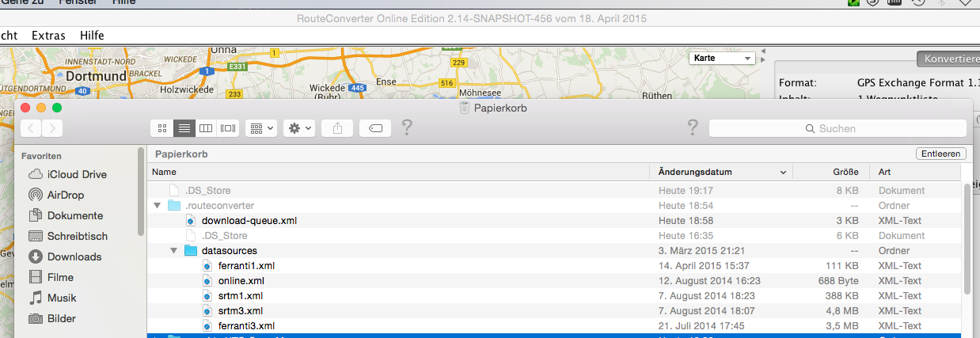Click the Suchen search field

point(836,128)
